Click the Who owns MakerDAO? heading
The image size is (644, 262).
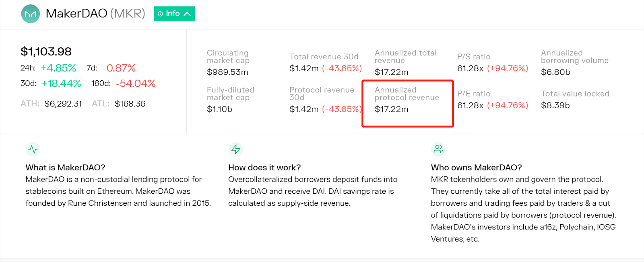[476, 168]
